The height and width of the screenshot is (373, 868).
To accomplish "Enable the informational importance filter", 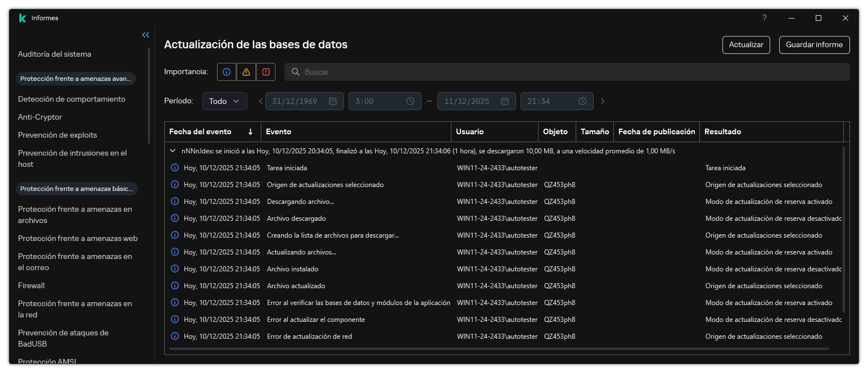I will click(227, 72).
